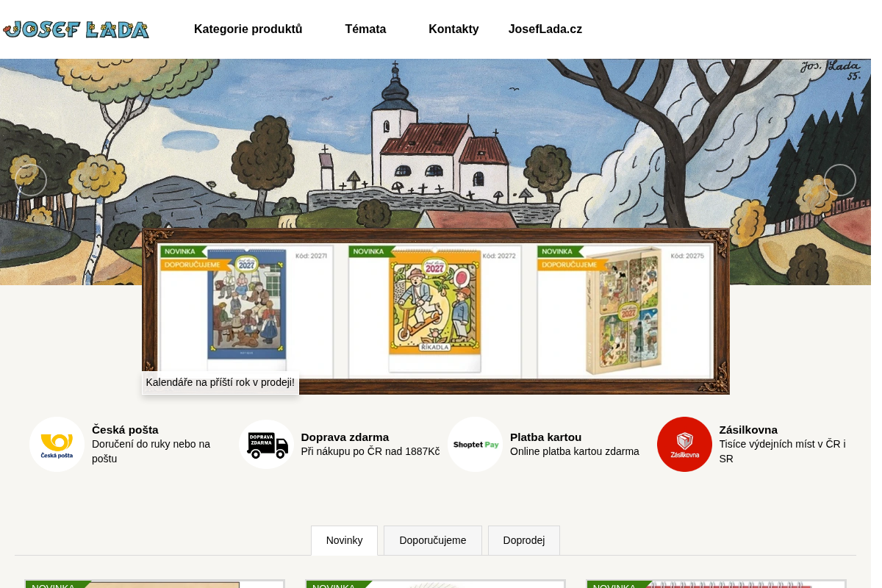Open the framed calendars banner image
The image size is (882, 588).
click(436, 311)
